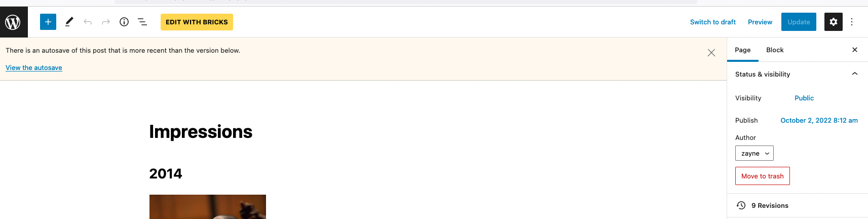Screen dimensions: 868x219
Task: Dismiss the autosave notice
Action: pyautogui.click(x=711, y=53)
